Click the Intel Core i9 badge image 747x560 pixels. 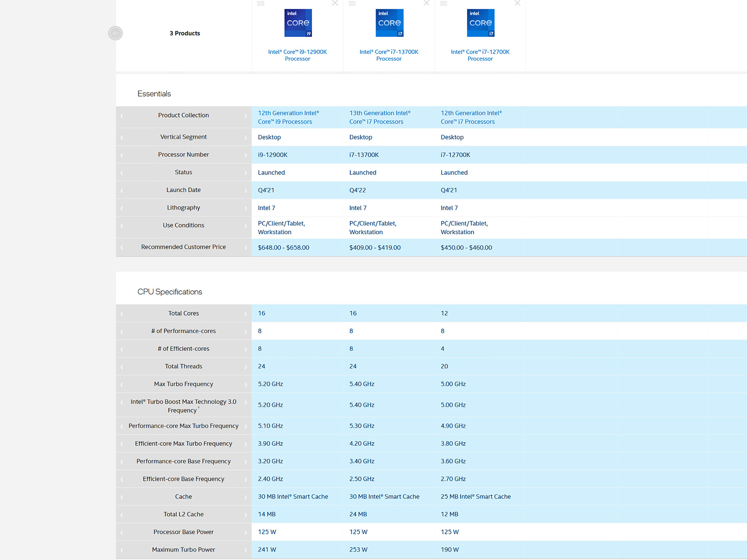[x=298, y=23]
